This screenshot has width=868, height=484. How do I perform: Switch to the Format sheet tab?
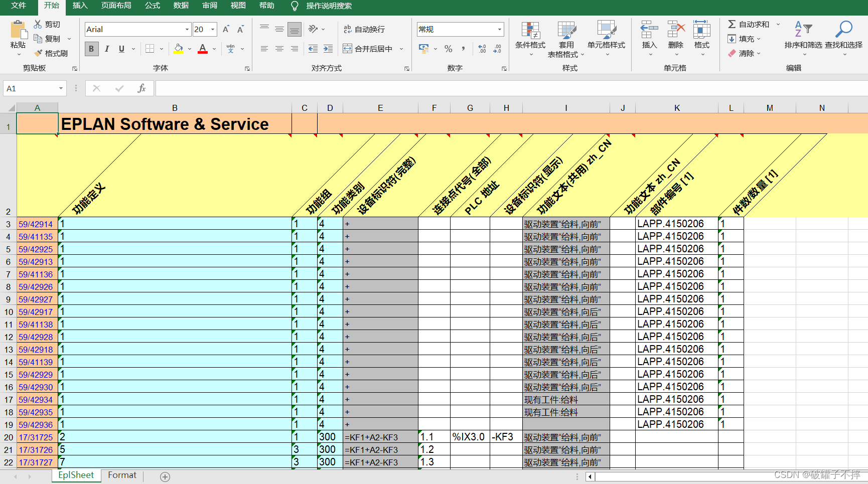point(122,475)
